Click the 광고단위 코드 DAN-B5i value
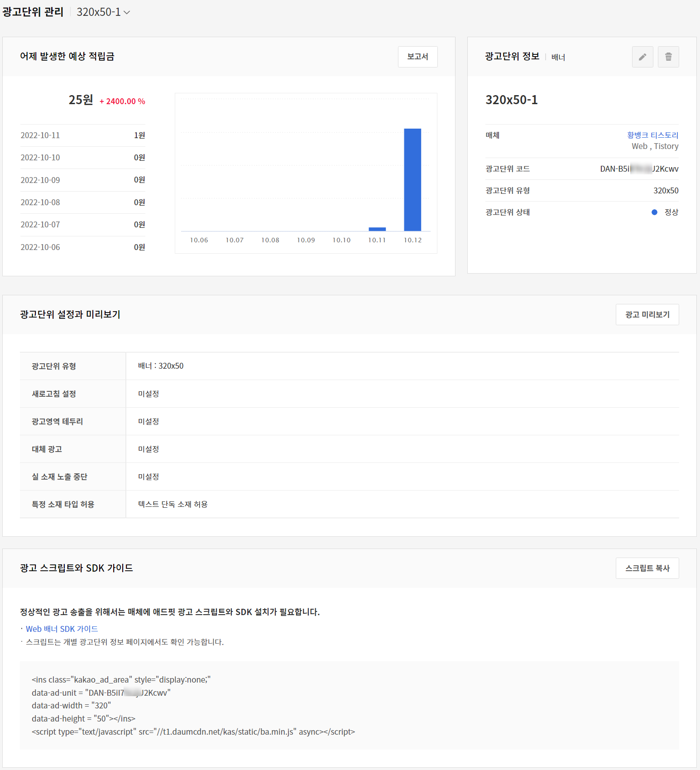This screenshot has height=770, width=700. (x=639, y=169)
